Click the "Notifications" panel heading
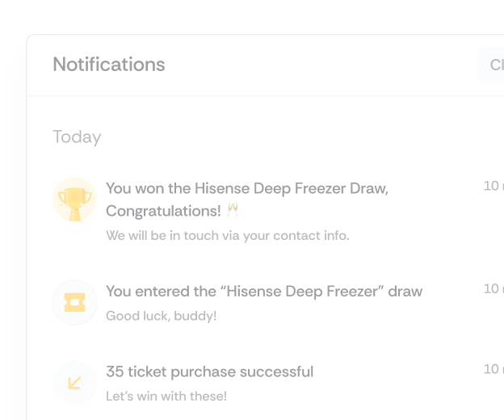This screenshot has height=420, width=504. tap(109, 65)
